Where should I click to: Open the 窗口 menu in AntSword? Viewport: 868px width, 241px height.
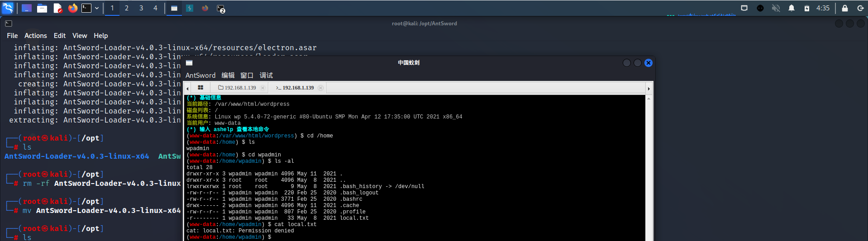(247, 76)
